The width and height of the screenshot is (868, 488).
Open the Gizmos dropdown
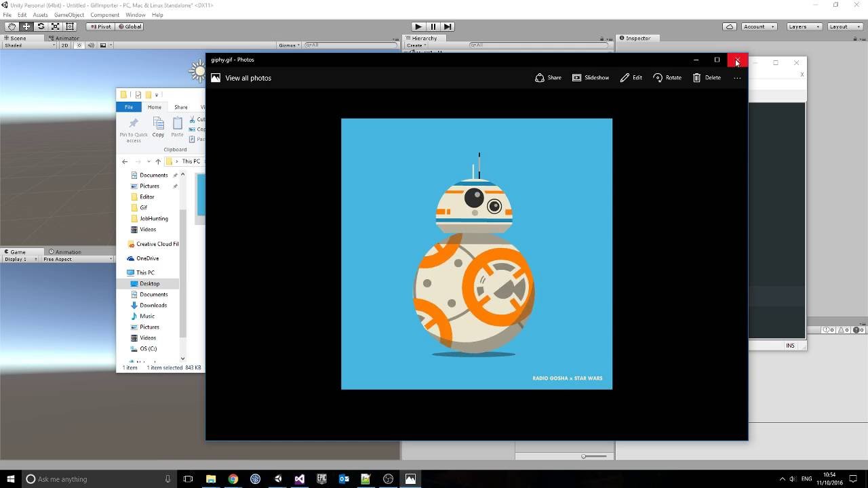click(x=289, y=45)
